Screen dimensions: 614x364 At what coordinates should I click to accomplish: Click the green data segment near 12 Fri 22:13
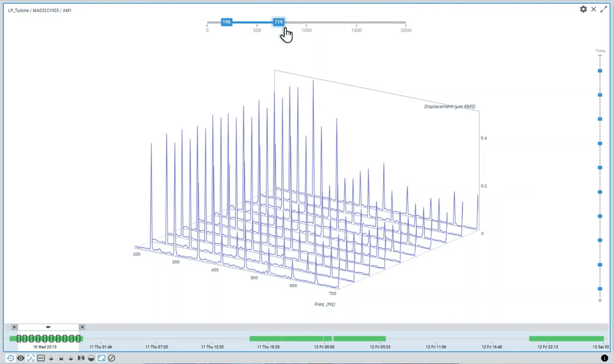566,338
